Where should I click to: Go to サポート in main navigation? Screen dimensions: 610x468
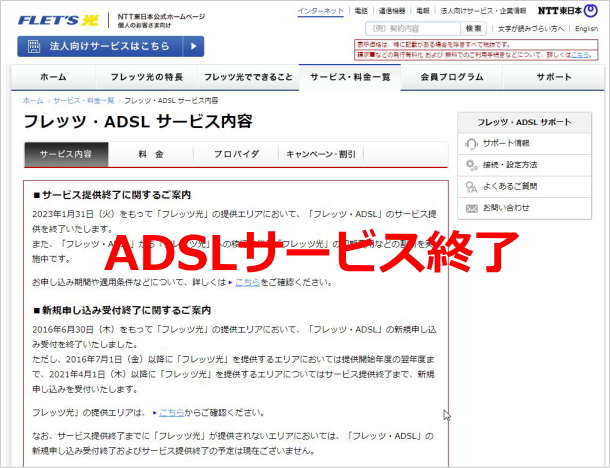pos(553,77)
